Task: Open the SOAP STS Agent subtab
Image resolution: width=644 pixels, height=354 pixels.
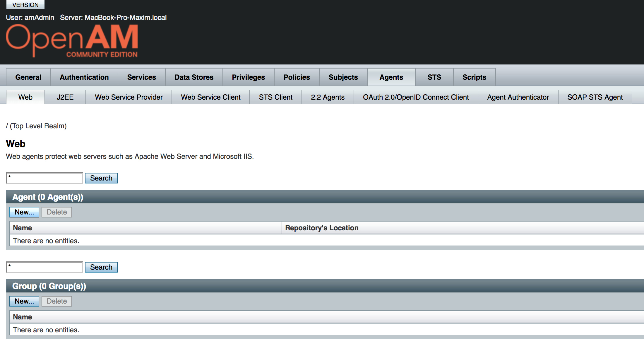Action: [x=595, y=97]
